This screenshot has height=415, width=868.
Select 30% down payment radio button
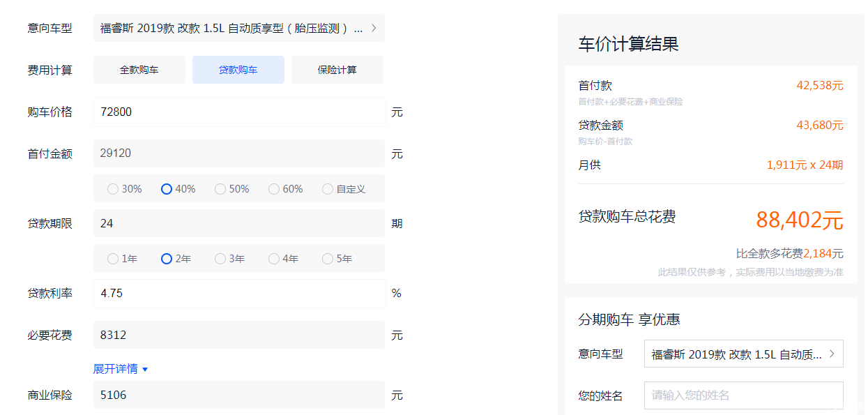(113, 189)
